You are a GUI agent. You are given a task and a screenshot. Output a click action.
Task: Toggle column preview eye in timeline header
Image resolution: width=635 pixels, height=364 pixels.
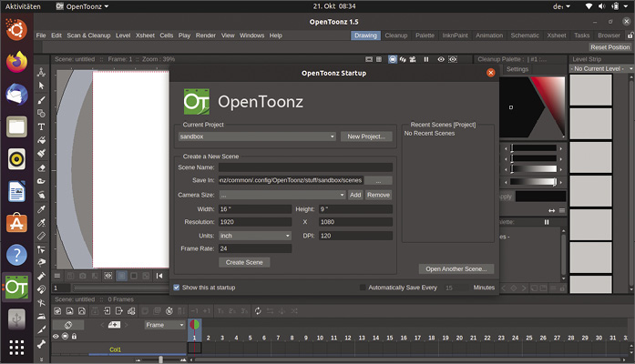pos(56,337)
